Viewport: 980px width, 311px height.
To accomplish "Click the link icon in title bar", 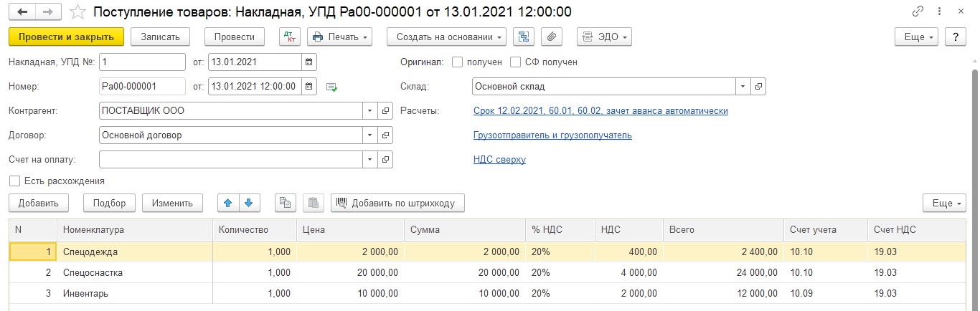I will (x=918, y=12).
